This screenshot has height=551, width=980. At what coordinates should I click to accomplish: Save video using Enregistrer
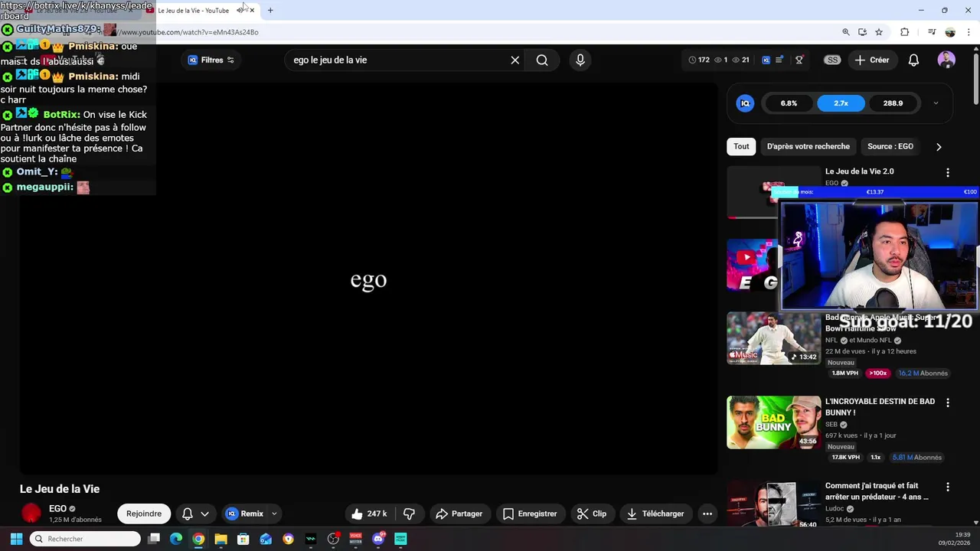click(x=530, y=514)
